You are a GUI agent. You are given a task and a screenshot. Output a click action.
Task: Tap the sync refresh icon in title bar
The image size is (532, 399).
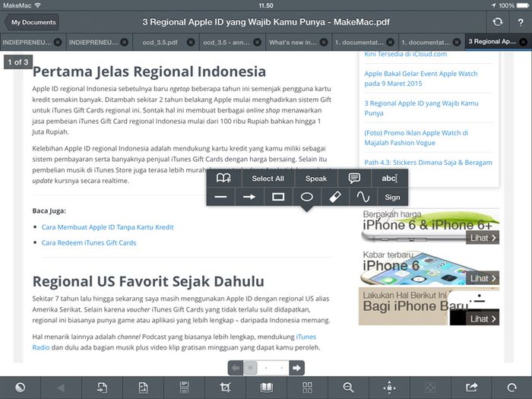[498, 22]
